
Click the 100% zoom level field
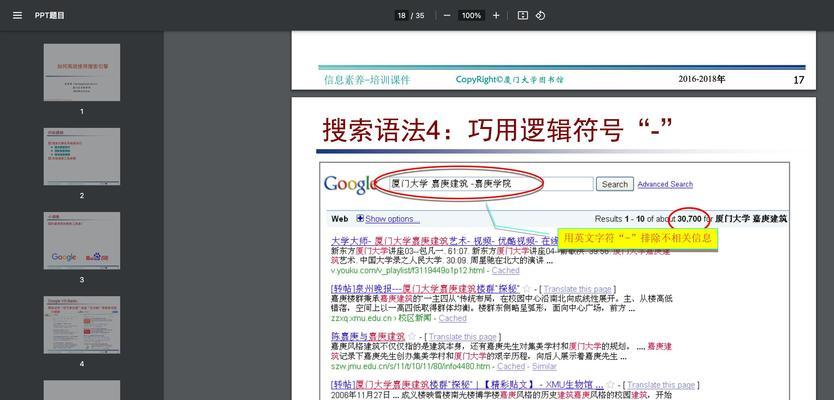(471, 15)
